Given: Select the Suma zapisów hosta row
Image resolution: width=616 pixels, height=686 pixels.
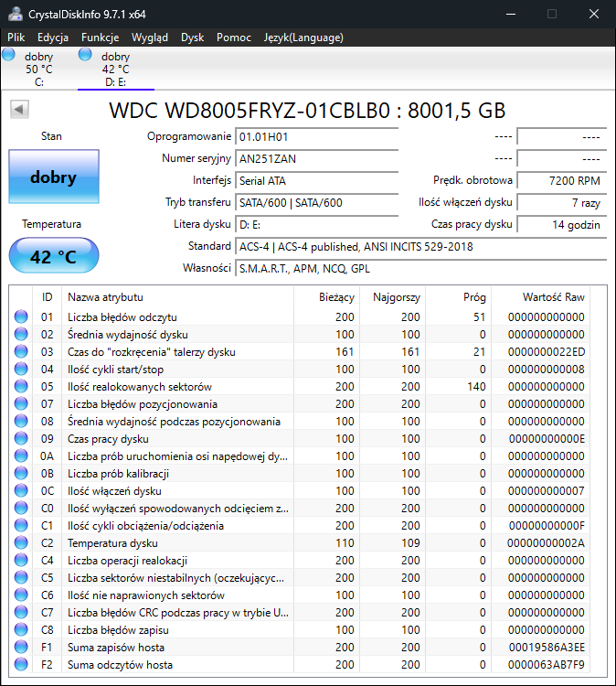Looking at the screenshot, I should 300,647.
